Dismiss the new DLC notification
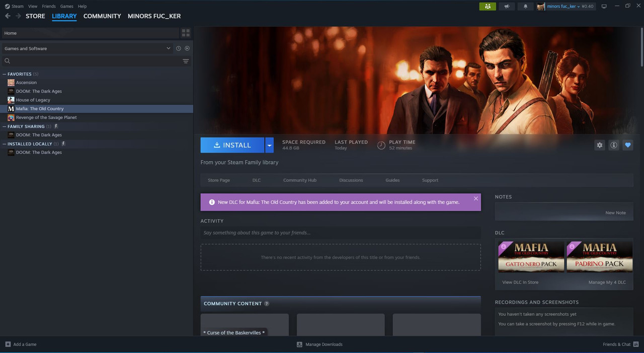The image size is (644, 353). 475,198
